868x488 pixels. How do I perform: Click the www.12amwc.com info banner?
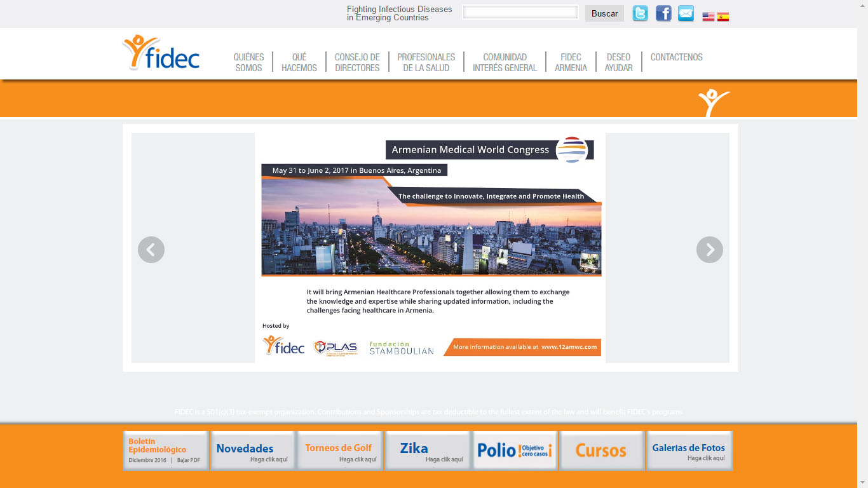click(x=522, y=347)
